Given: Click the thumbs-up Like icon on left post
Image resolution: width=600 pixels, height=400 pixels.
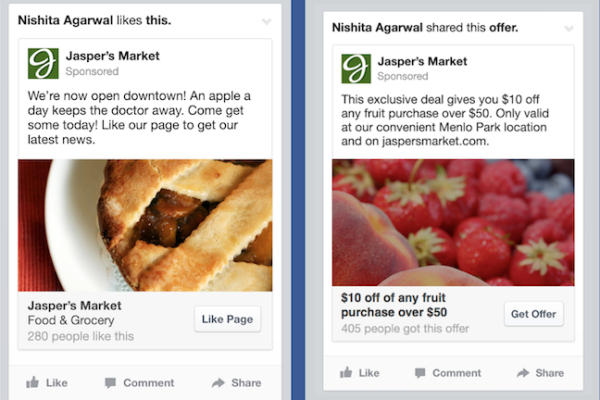Looking at the screenshot, I should (x=33, y=382).
